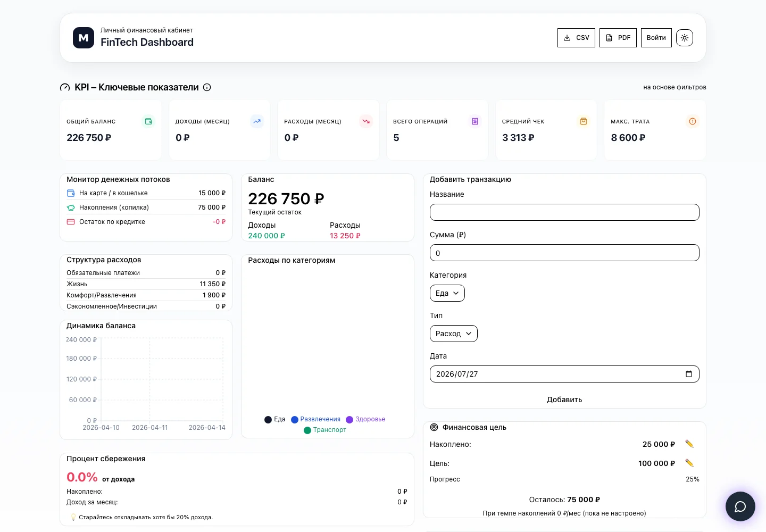Select the Обязательные платежи row

(x=146, y=273)
